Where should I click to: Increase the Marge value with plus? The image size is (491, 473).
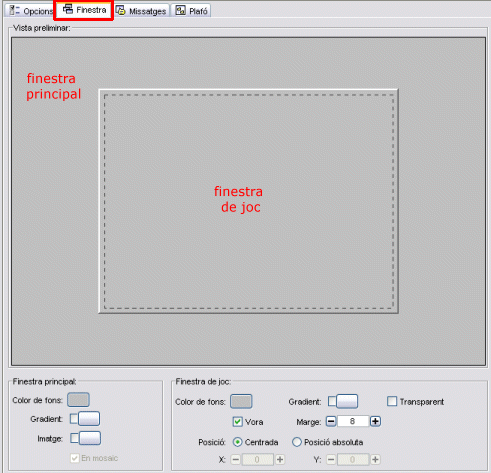click(x=375, y=421)
